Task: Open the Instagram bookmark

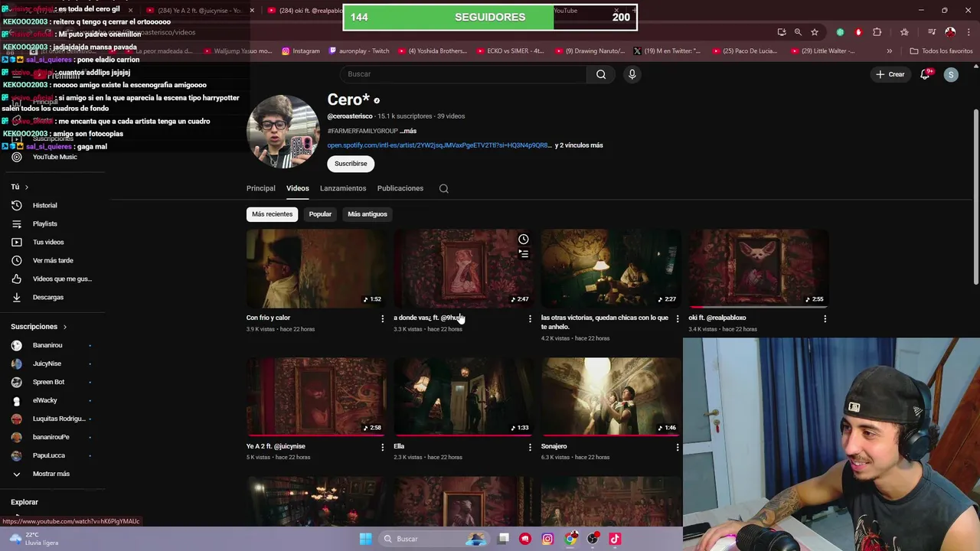Action: pyautogui.click(x=301, y=51)
